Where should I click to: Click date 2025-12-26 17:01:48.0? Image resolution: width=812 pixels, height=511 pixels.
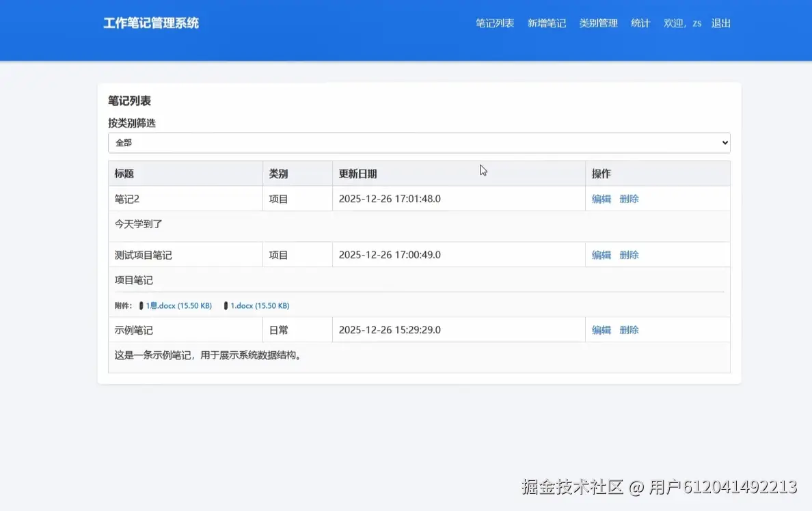coord(390,199)
